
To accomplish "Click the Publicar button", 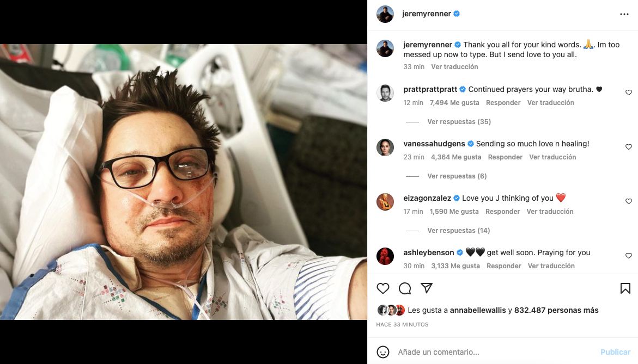I will (x=615, y=352).
